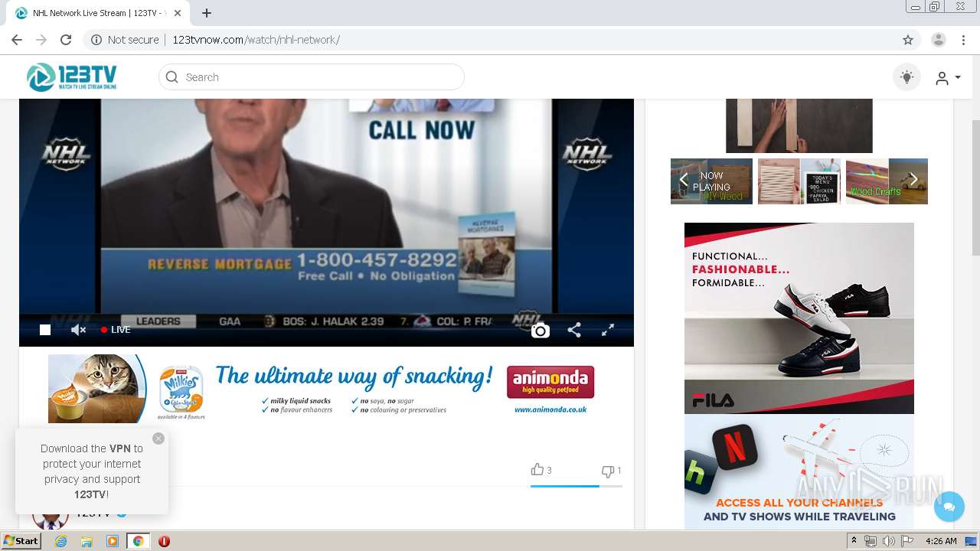Open the system tray volume control
The image size is (980, 551).
(x=888, y=541)
